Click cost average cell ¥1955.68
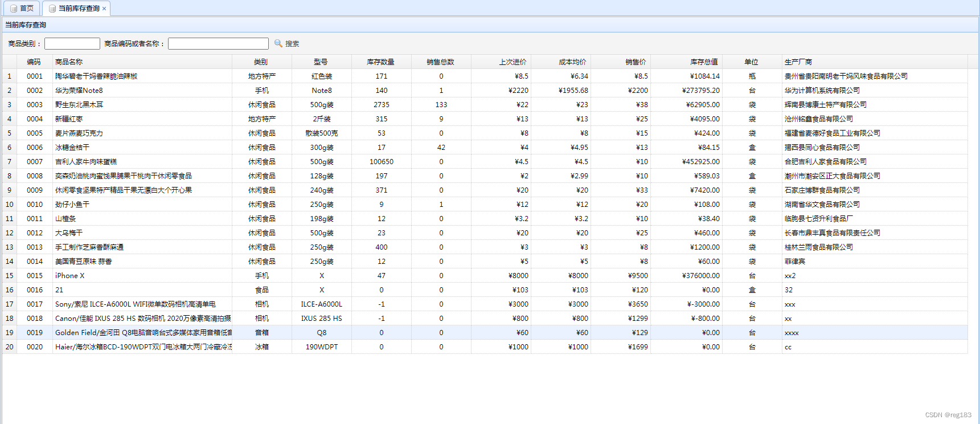The height and width of the screenshot is (424, 980). click(x=561, y=90)
